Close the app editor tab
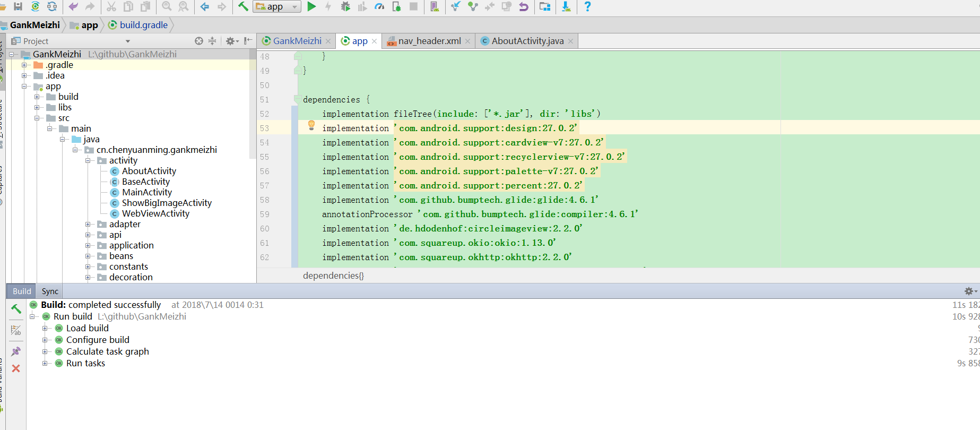980x430 pixels. tap(374, 41)
